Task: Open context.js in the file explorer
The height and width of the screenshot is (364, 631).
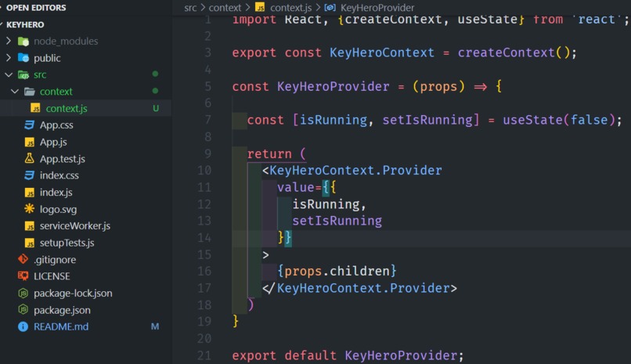Action: tap(67, 109)
